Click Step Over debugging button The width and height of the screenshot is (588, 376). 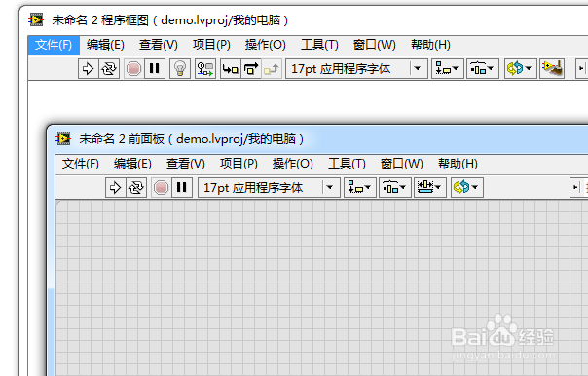coord(251,68)
